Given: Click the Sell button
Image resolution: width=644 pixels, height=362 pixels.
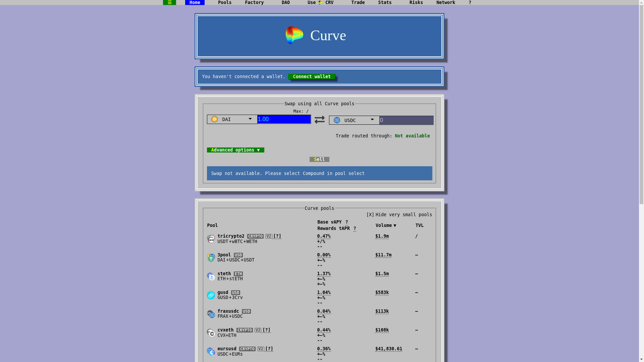Looking at the screenshot, I should coord(319,159).
